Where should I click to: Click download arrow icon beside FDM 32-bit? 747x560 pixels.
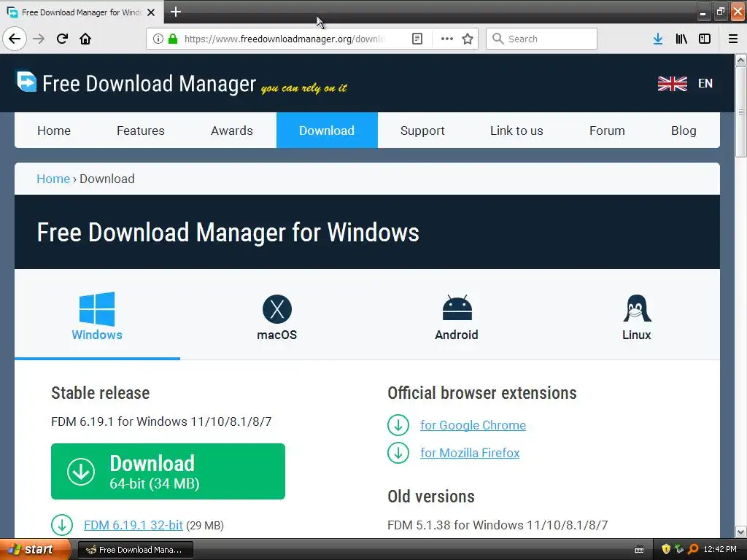coord(62,525)
